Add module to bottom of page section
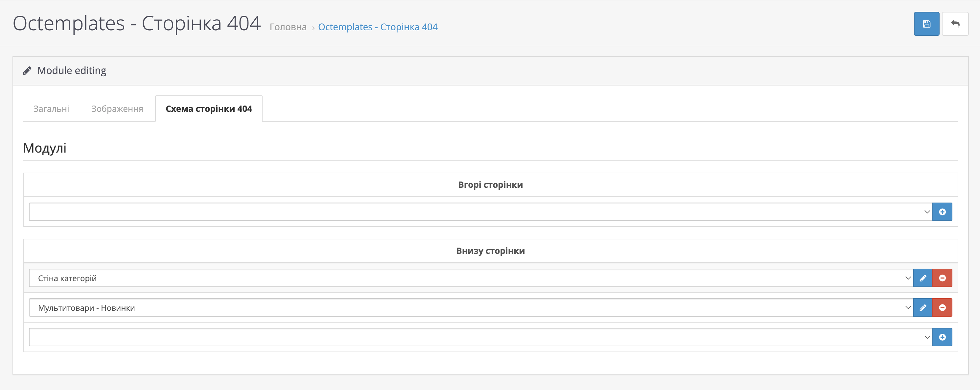This screenshot has height=390, width=980. 942,337
